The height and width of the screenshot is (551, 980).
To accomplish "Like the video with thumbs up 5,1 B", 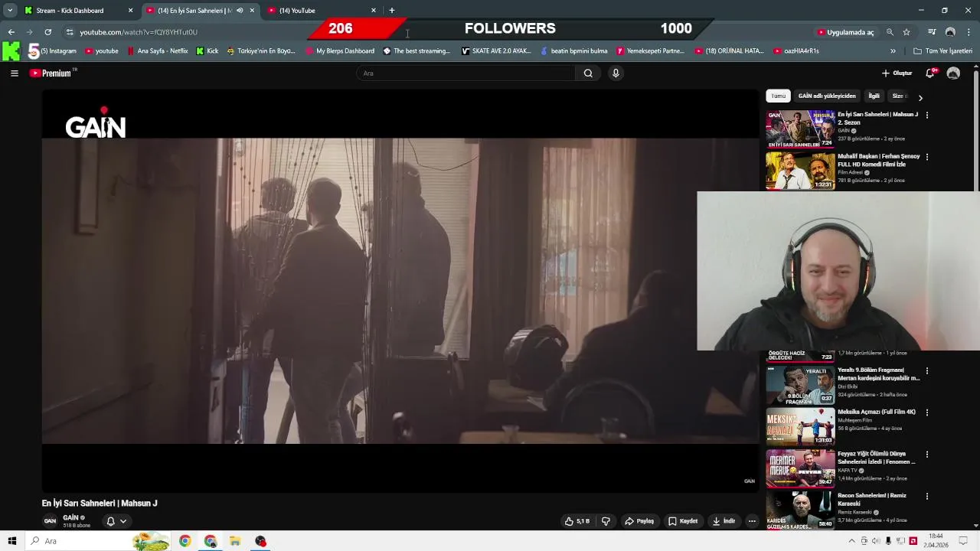I will [x=577, y=521].
